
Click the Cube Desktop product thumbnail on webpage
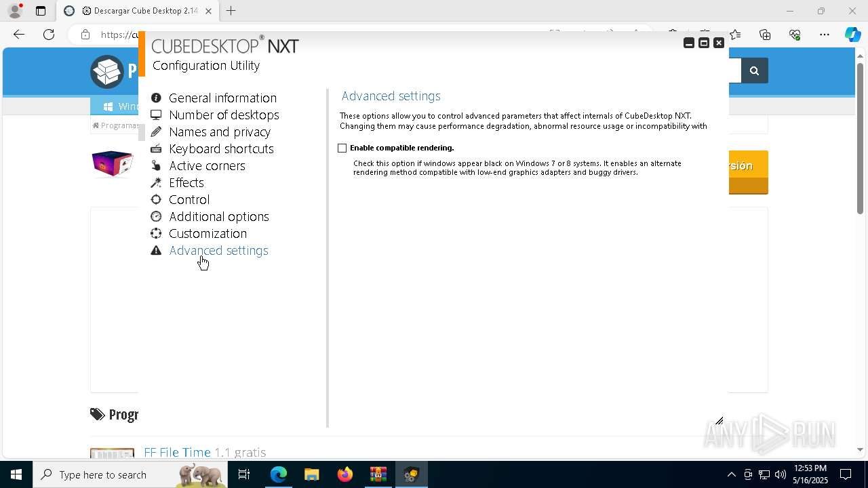point(113,163)
